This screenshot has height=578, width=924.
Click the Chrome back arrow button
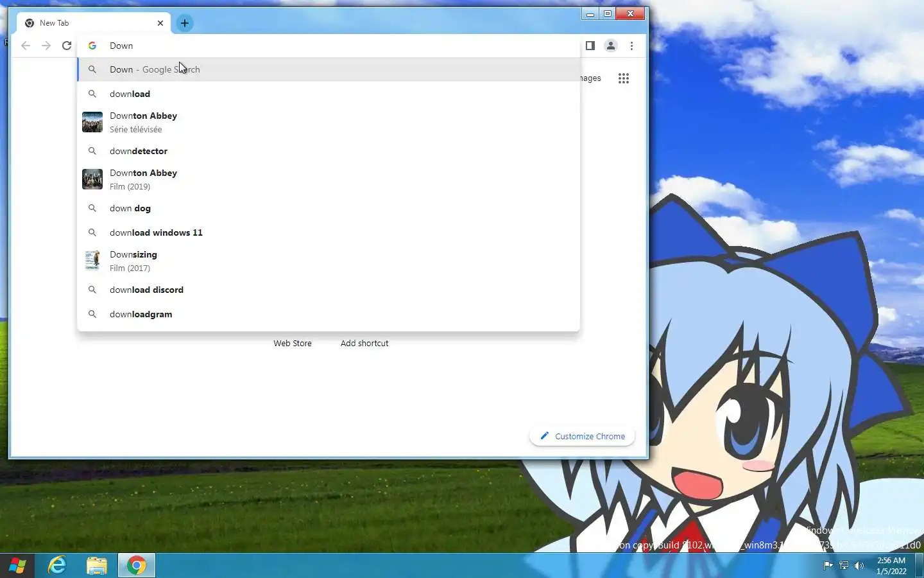click(26, 46)
